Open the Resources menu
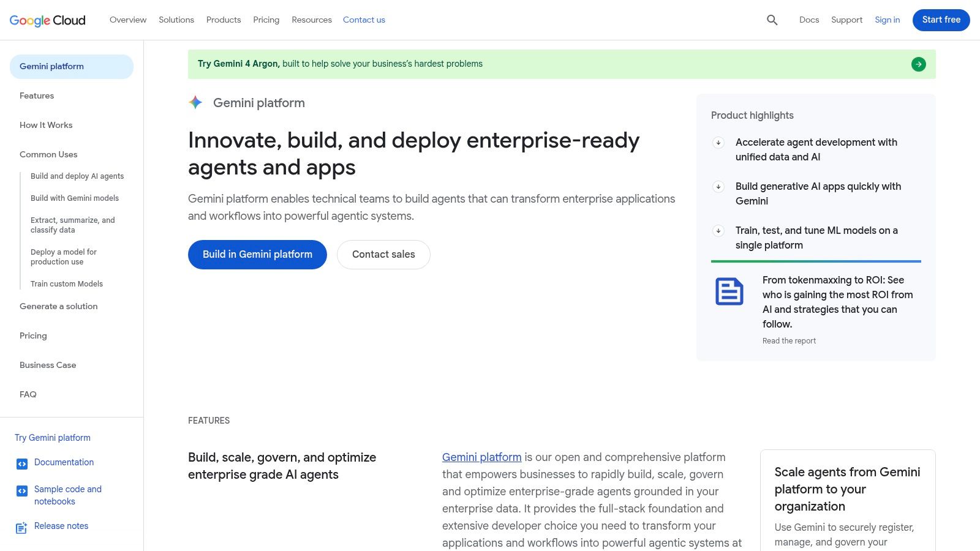This screenshot has height=551, width=980. pos(312,20)
